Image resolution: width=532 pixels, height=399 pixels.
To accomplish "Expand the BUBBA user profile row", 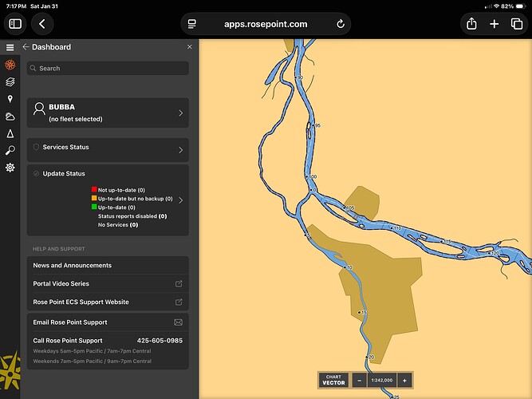I will tap(180, 113).
